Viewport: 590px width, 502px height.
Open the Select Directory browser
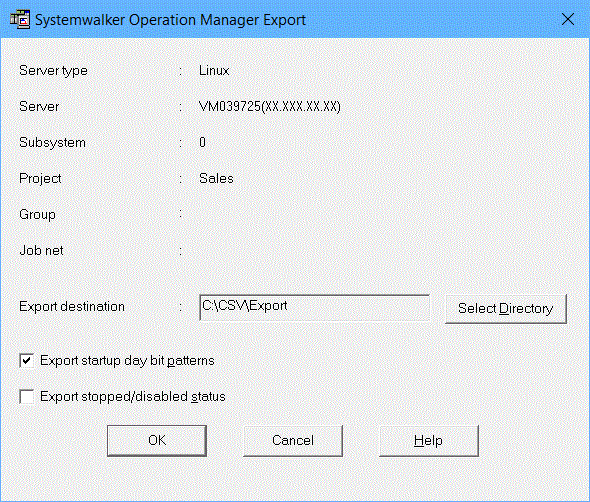[x=506, y=309]
